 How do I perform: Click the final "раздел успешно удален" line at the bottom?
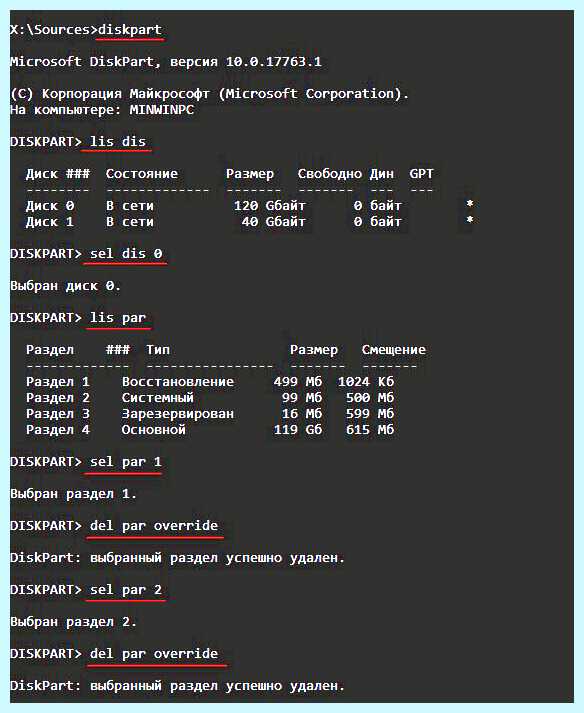tap(177, 686)
